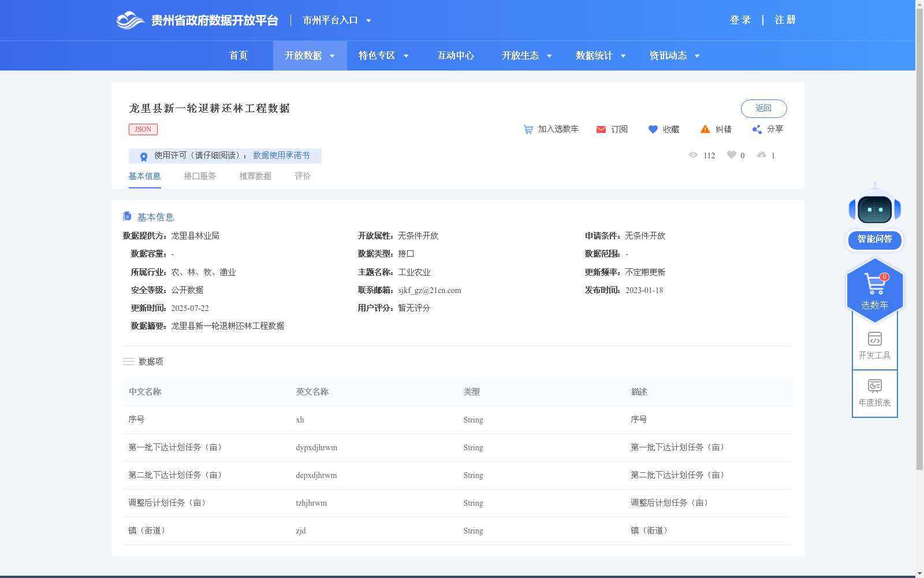The image size is (924, 578).
Task: Click the 用户评分 value 暂无评分
Action: coord(414,308)
